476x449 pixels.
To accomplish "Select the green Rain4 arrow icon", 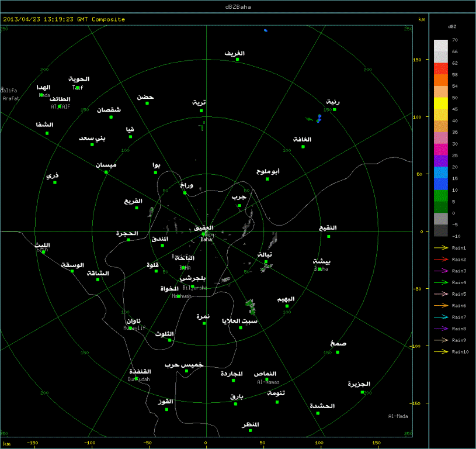I will [x=441, y=282].
